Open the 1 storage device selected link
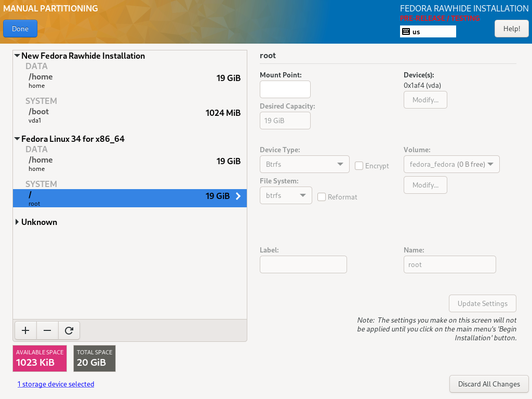The width and height of the screenshot is (532, 399). [56, 384]
